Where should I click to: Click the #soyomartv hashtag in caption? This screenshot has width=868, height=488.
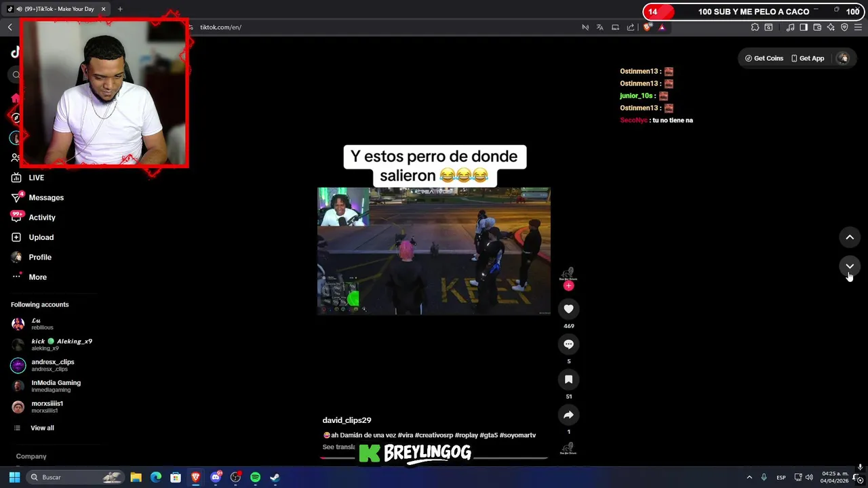517,435
